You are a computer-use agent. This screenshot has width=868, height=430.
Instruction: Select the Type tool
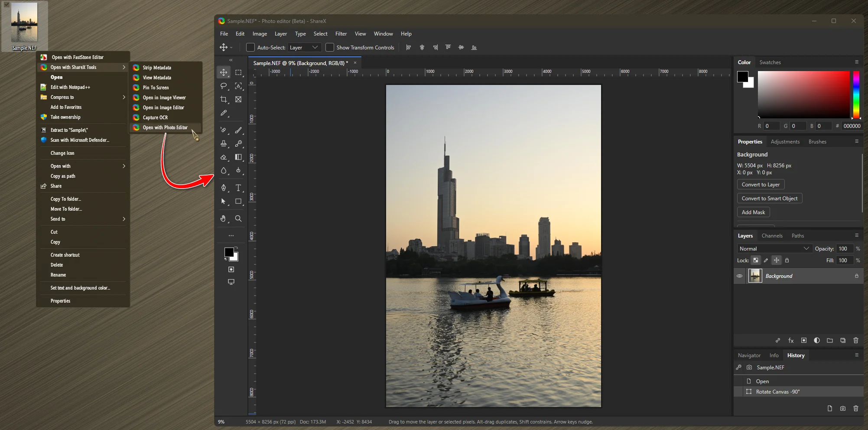coord(238,188)
